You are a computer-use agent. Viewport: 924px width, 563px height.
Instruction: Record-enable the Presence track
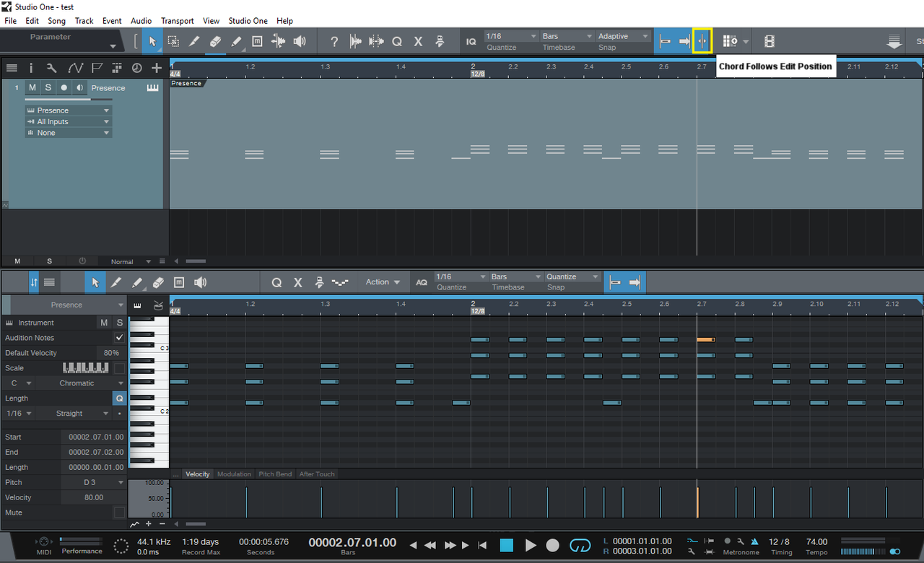(64, 87)
